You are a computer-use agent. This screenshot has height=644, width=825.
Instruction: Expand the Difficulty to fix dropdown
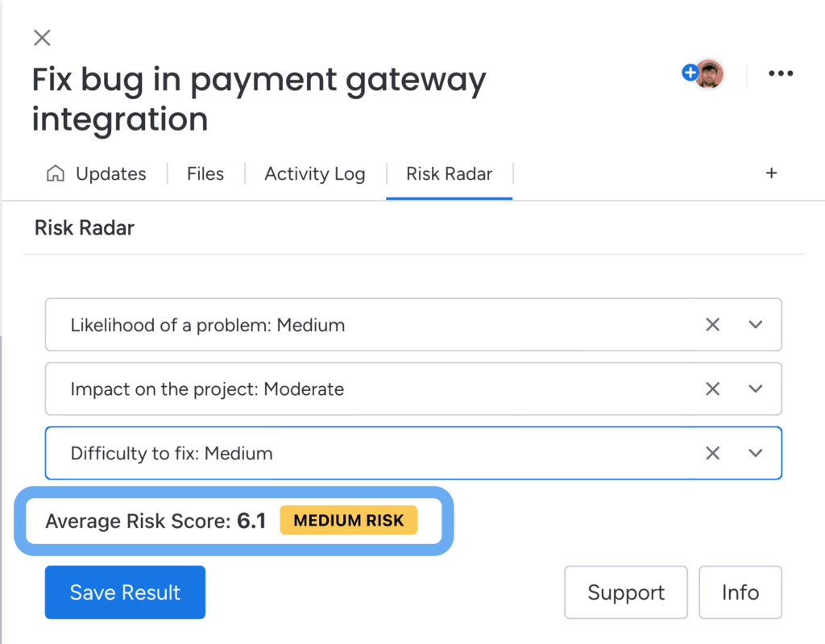click(x=756, y=453)
